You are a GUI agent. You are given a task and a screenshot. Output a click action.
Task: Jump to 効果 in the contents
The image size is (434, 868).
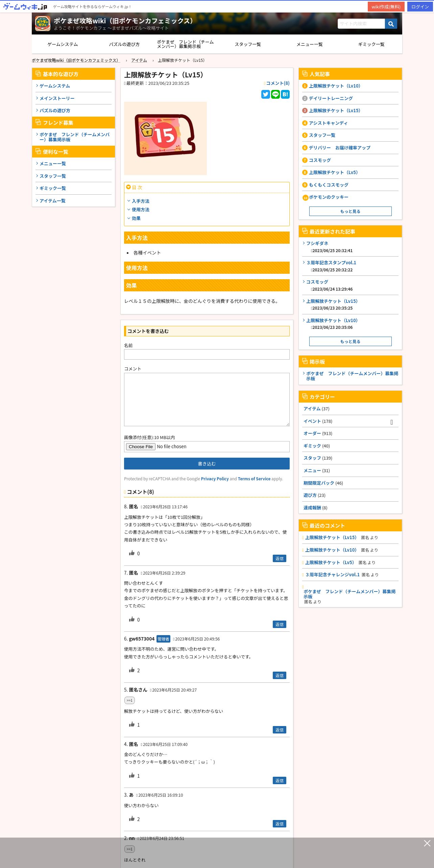click(136, 218)
